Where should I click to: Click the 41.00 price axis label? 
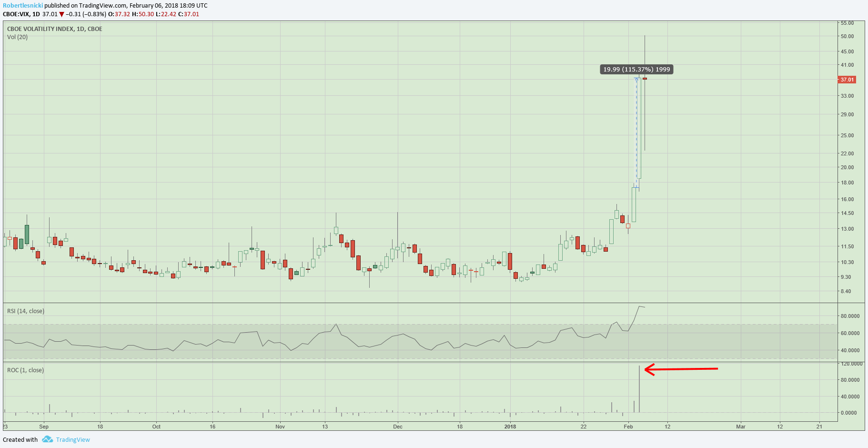pyautogui.click(x=847, y=65)
